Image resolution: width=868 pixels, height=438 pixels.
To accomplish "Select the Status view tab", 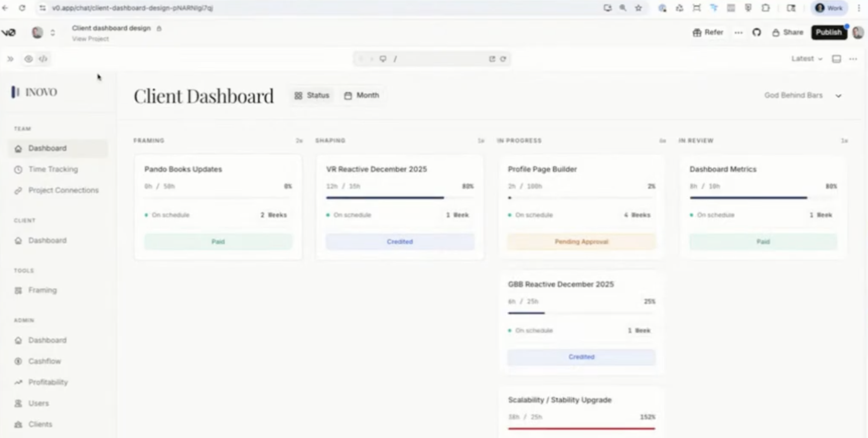I will coord(312,95).
